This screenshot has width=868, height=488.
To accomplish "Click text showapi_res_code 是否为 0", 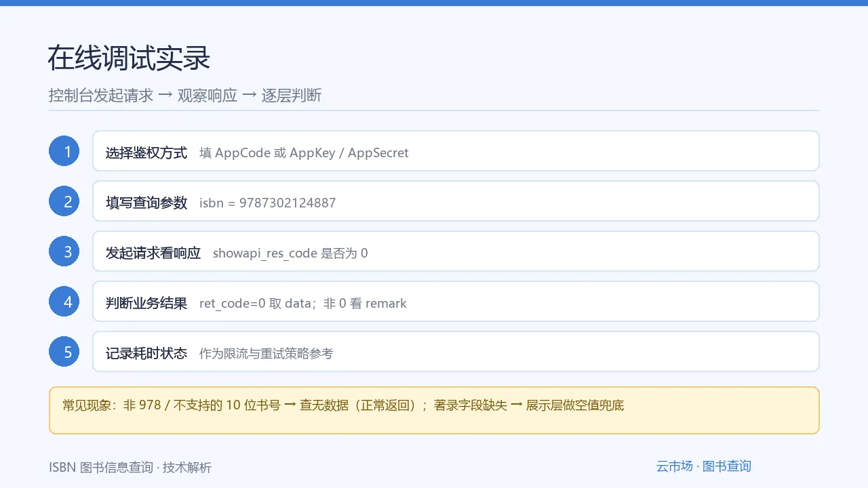I will pyautogui.click(x=290, y=253).
